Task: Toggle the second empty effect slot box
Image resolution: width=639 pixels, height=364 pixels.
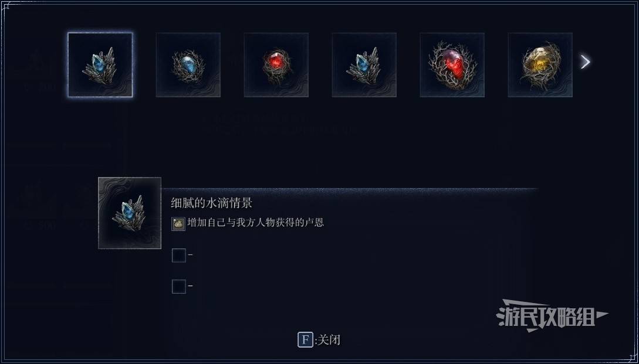Action: pos(179,287)
